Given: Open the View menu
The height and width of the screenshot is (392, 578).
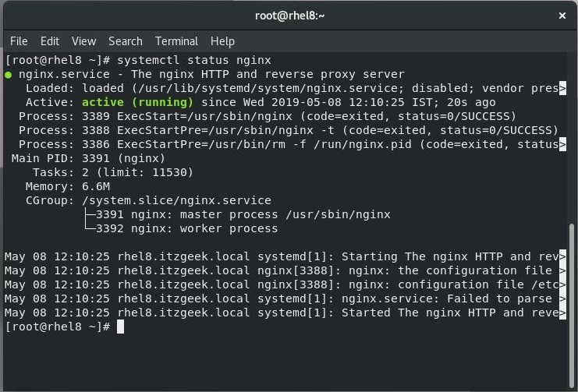Looking at the screenshot, I should coord(83,41).
